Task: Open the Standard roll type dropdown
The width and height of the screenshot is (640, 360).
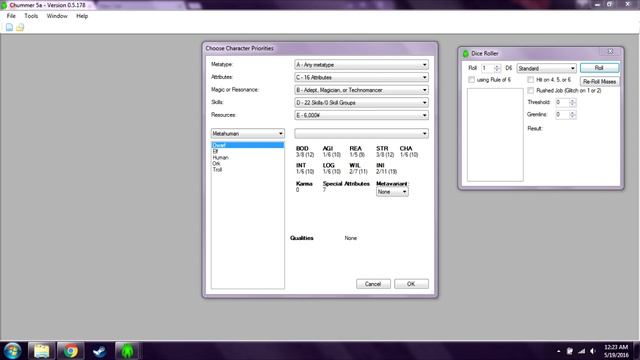Action: click(x=547, y=68)
